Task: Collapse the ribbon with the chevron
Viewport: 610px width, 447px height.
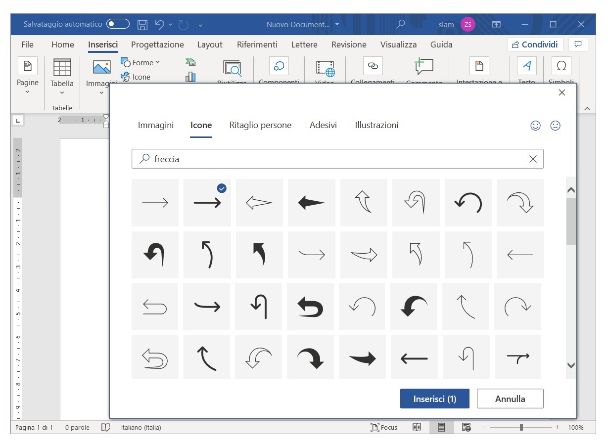Action: [587, 109]
